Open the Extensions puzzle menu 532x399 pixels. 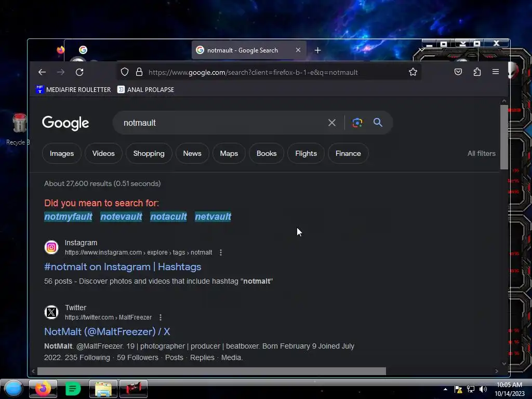pos(477,72)
